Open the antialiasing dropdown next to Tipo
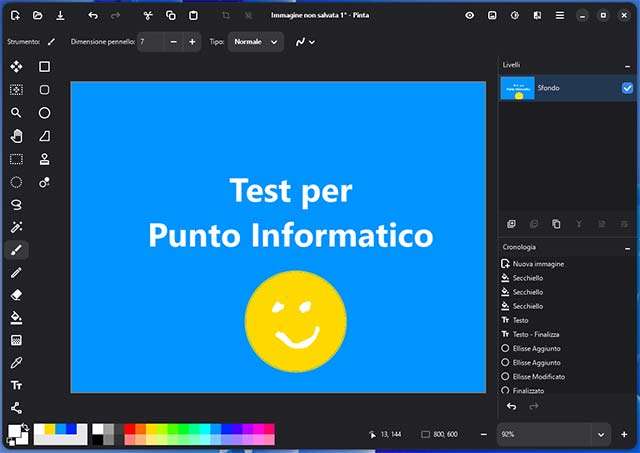 click(x=305, y=42)
